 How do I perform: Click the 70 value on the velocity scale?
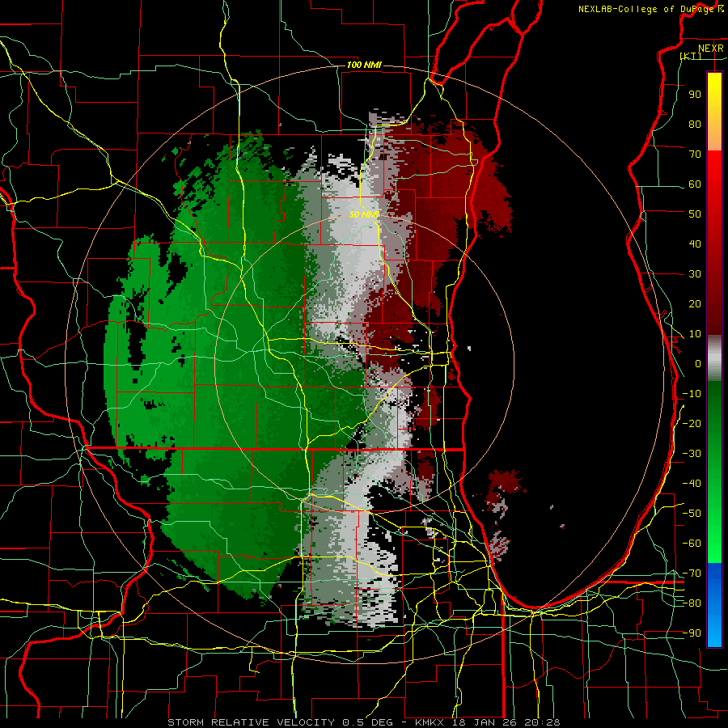pyautogui.click(x=695, y=154)
